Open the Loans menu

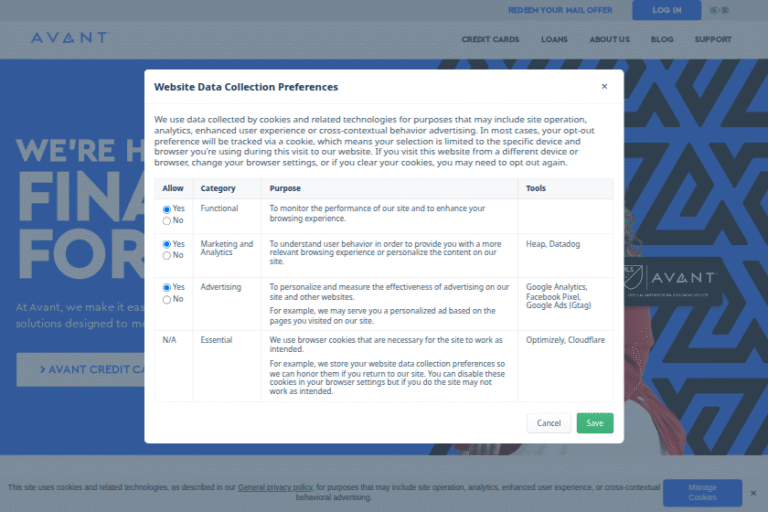[x=554, y=40]
